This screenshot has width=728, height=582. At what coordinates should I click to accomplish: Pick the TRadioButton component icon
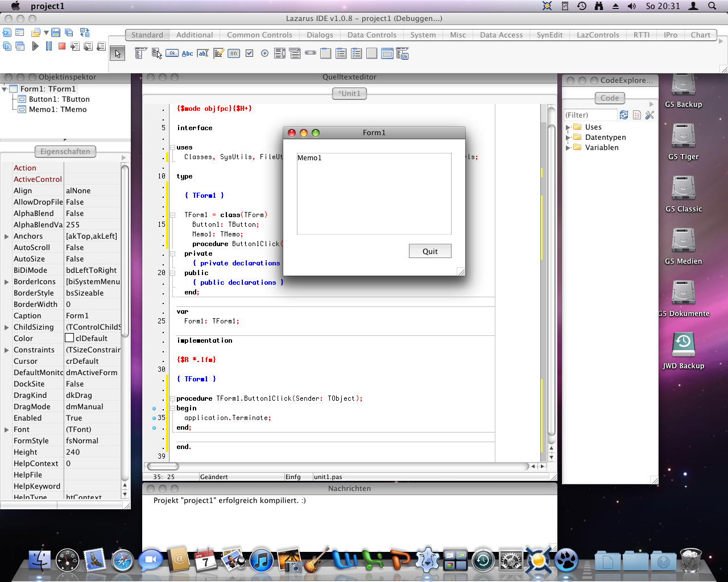click(x=264, y=53)
